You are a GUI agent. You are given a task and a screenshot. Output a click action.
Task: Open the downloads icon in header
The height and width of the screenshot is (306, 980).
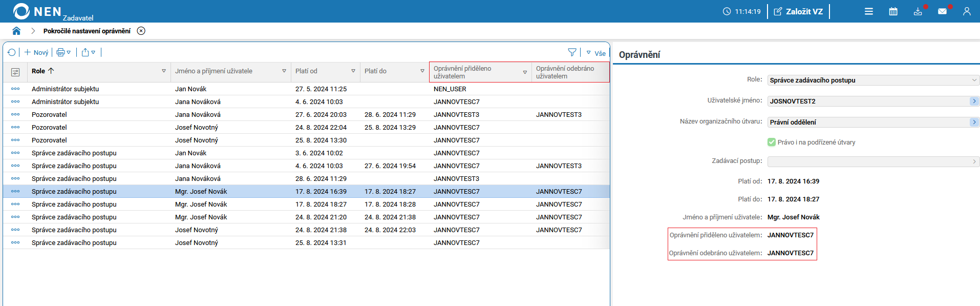[x=918, y=11]
